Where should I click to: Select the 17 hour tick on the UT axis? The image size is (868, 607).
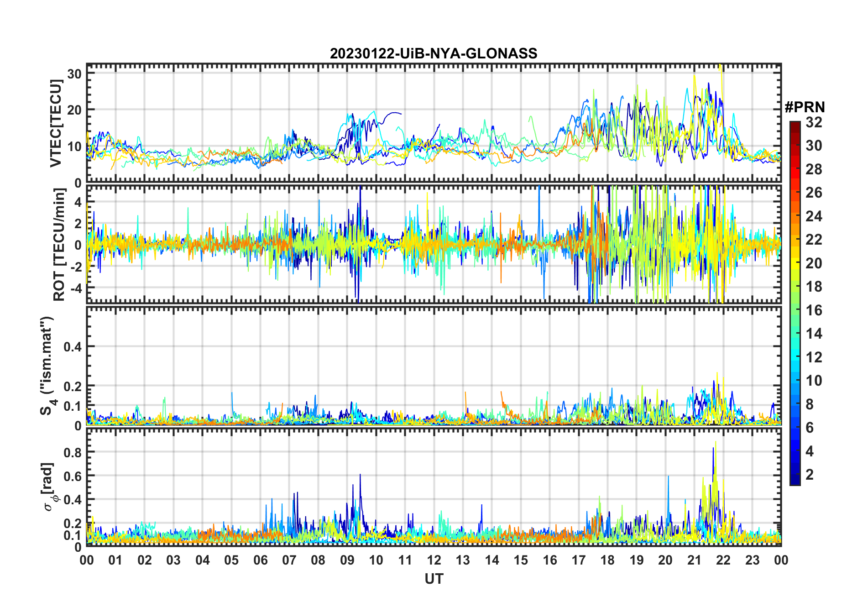[x=579, y=560]
